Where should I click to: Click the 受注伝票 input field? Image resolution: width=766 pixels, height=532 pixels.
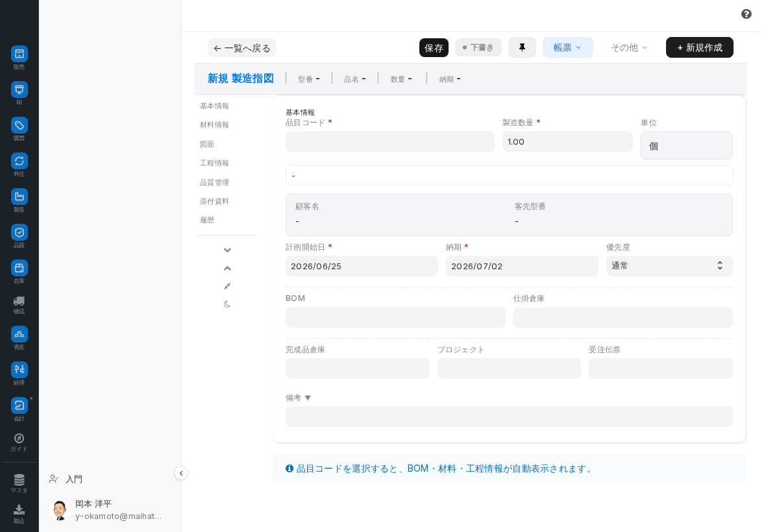(660, 369)
